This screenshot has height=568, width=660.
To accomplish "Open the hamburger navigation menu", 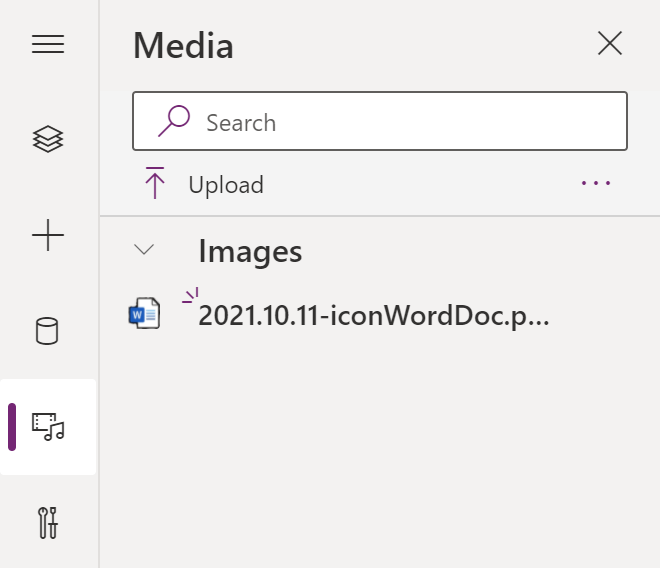I will 48,44.
